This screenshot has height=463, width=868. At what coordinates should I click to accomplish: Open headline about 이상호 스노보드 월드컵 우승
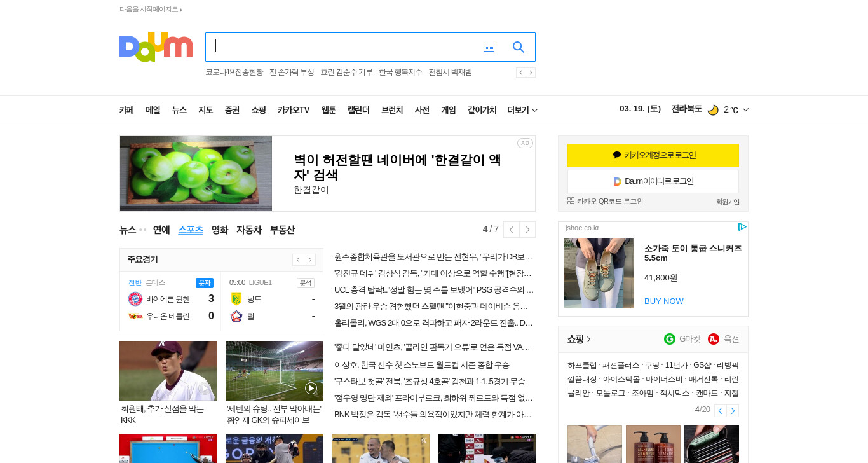[x=422, y=365]
